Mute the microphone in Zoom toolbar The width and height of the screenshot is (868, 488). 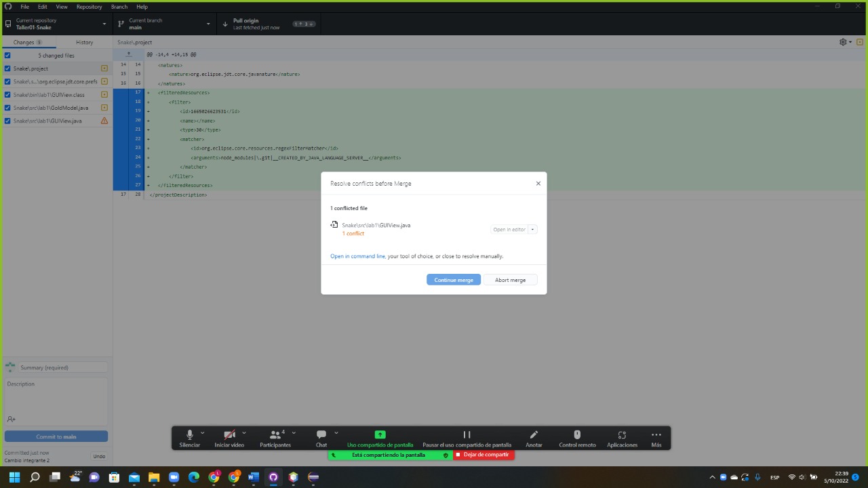(189, 438)
